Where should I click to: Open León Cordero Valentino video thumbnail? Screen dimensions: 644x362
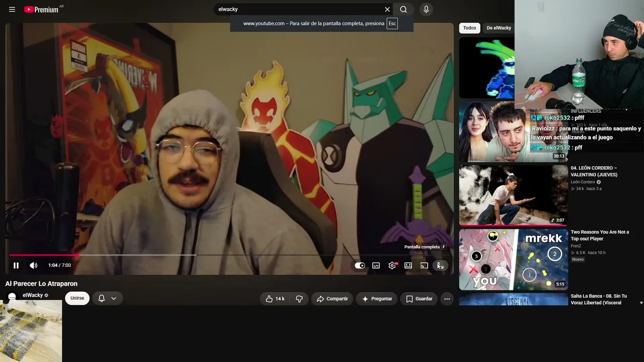(x=513, y=196)
